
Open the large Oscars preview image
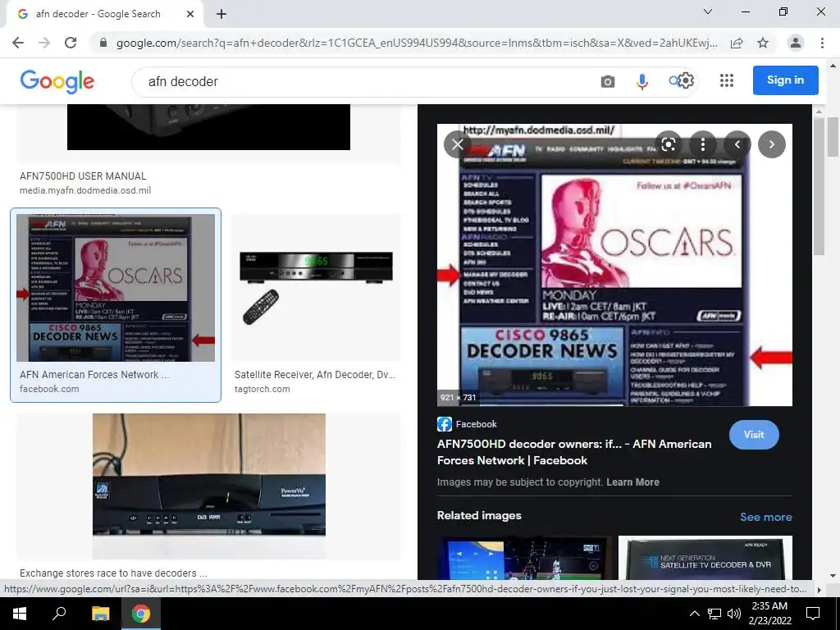tap(614, 265)
